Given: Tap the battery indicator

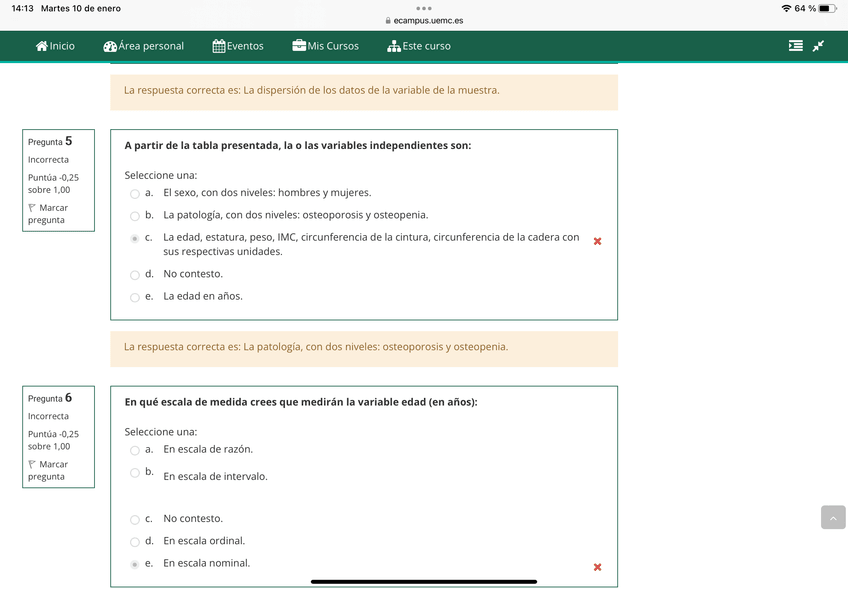Looking at the screenshot, I should (827, 7).
